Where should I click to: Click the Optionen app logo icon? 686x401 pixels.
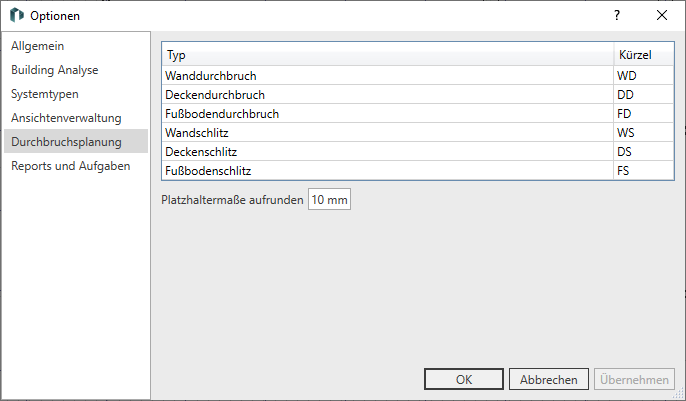click(17, 15)
